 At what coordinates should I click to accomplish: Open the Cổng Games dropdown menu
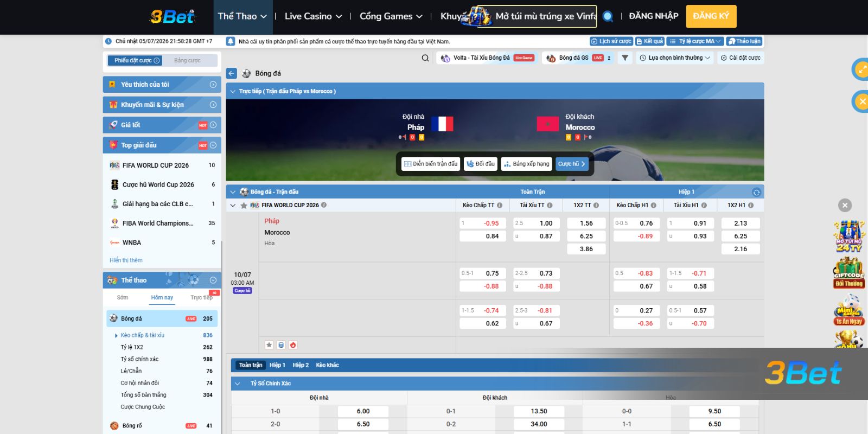391,16
